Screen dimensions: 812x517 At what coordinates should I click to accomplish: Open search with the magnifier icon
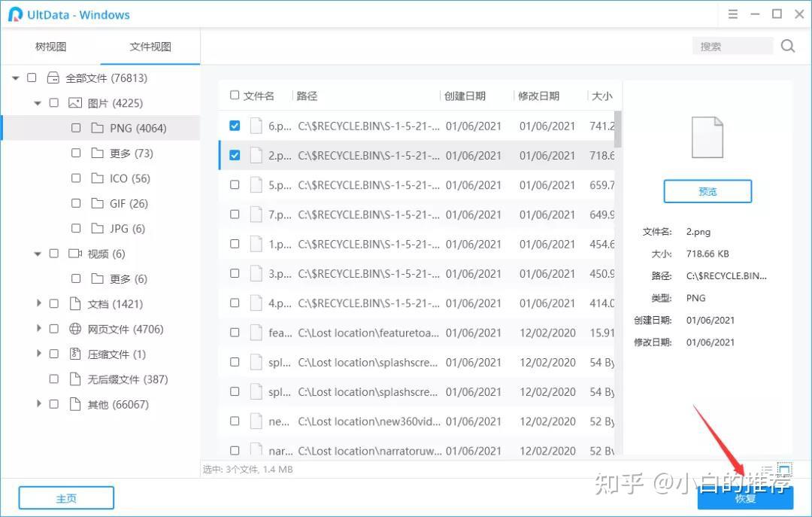(787, 46)
